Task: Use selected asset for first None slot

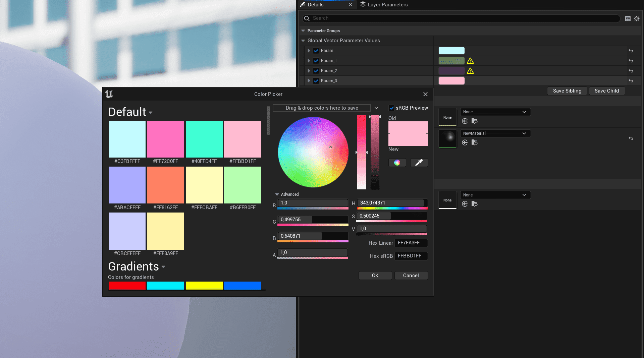Action: [x=465, y=121]
